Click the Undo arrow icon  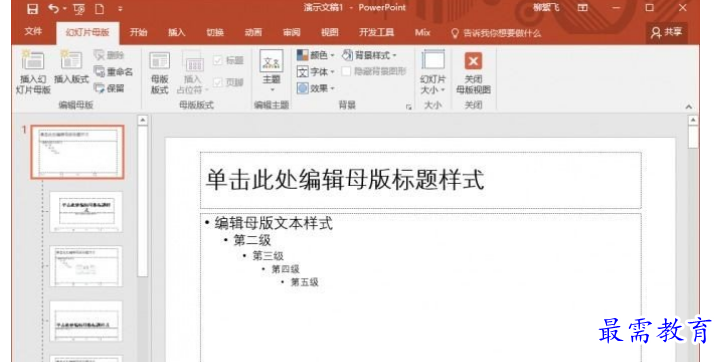point(54,8)
